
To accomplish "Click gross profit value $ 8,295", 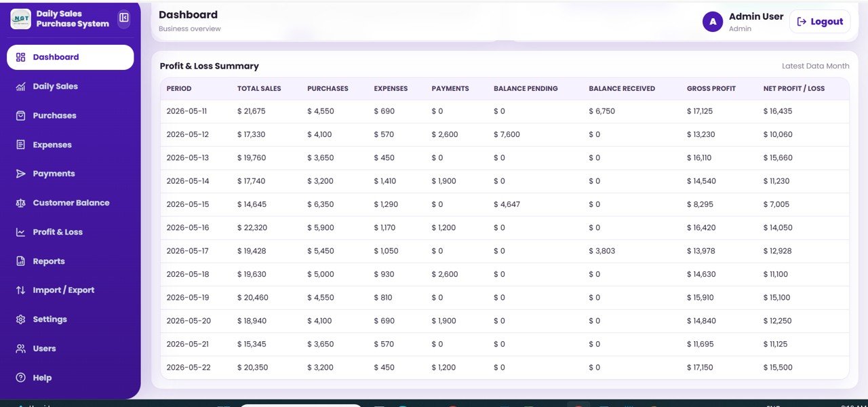I will pyautogui.click(x=700, y=204).
